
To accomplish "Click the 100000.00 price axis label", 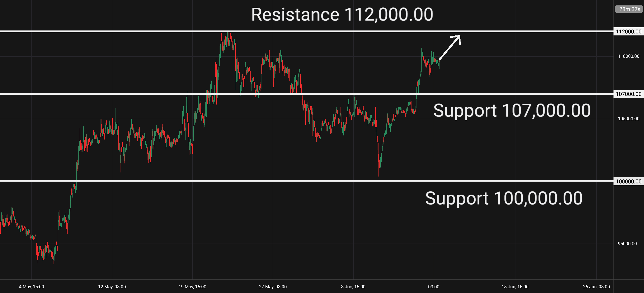I will pyautogui.click(x=628, y=181).
